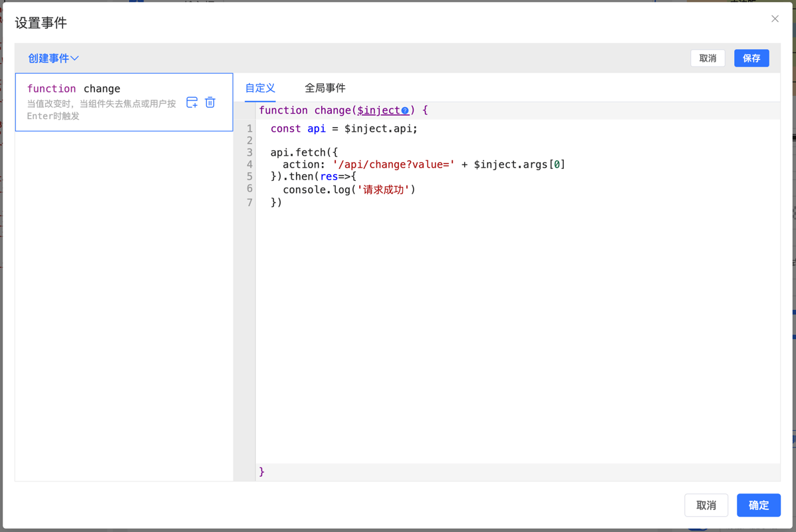Click line number 7 in the gutter

tap(249, 203)
